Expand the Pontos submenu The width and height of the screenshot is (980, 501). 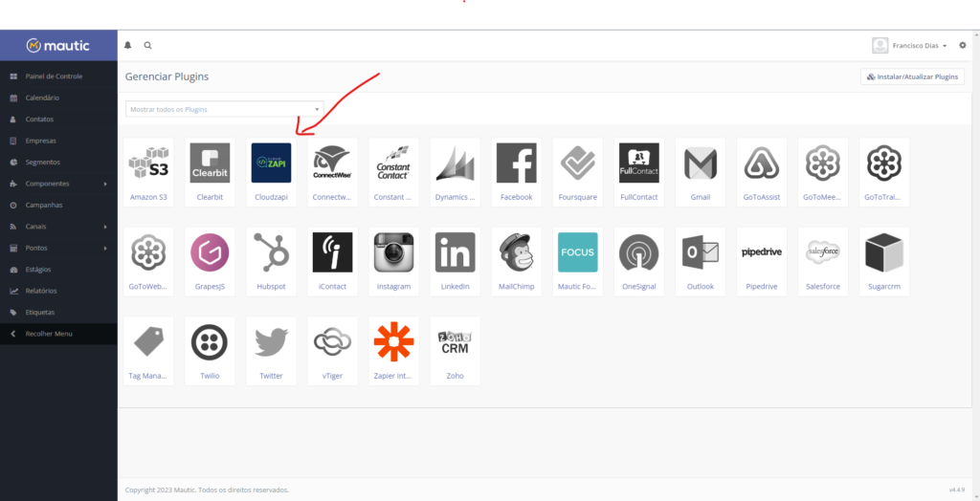58,248
